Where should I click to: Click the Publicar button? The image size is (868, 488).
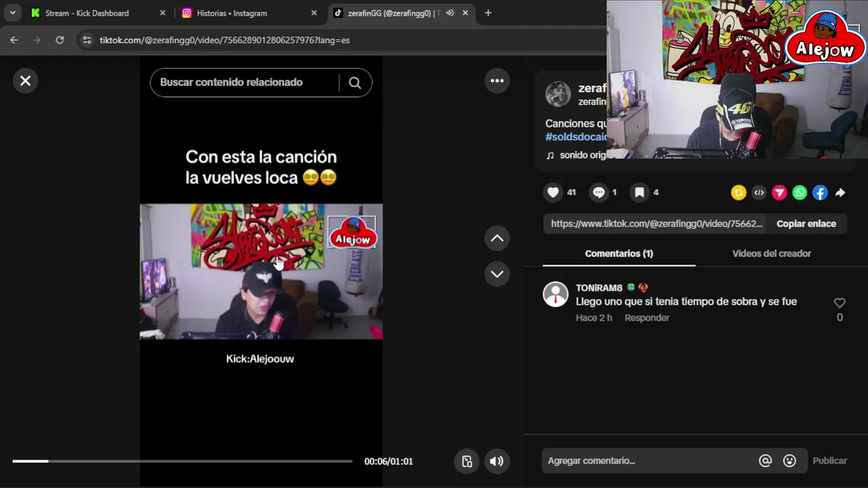(x=829, y=461)
